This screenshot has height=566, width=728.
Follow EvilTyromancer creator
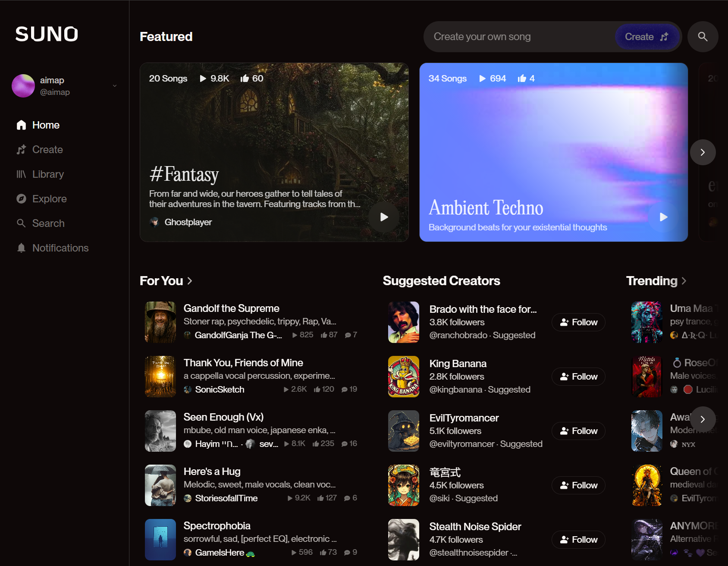click(578, 431)
